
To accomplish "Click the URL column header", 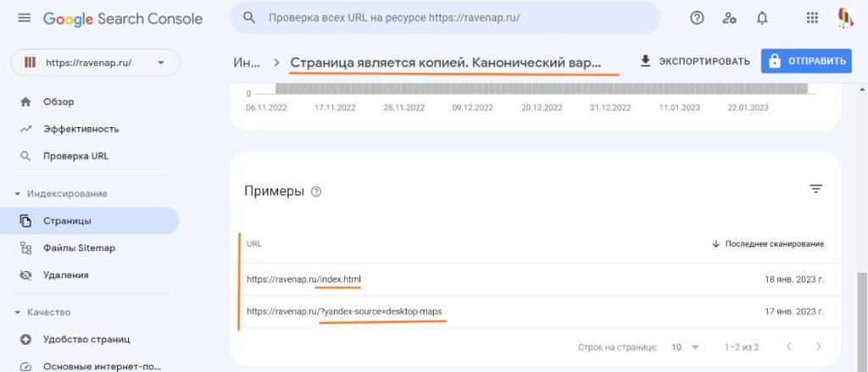I will click(x=254, y=244).
